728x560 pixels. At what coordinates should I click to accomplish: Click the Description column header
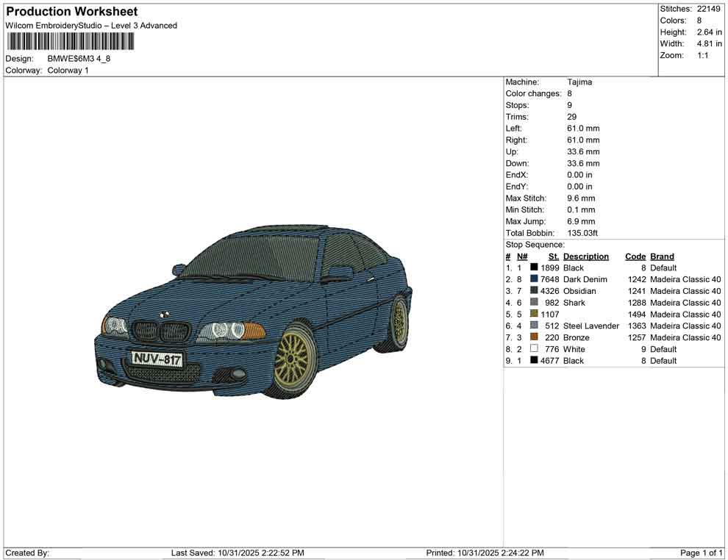tap(586, 256)
